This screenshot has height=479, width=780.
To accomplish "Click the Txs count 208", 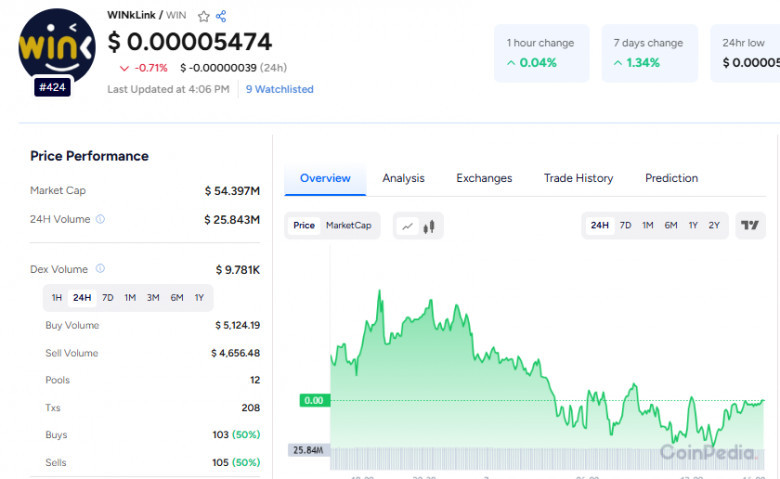I will [x=251, y=408].
